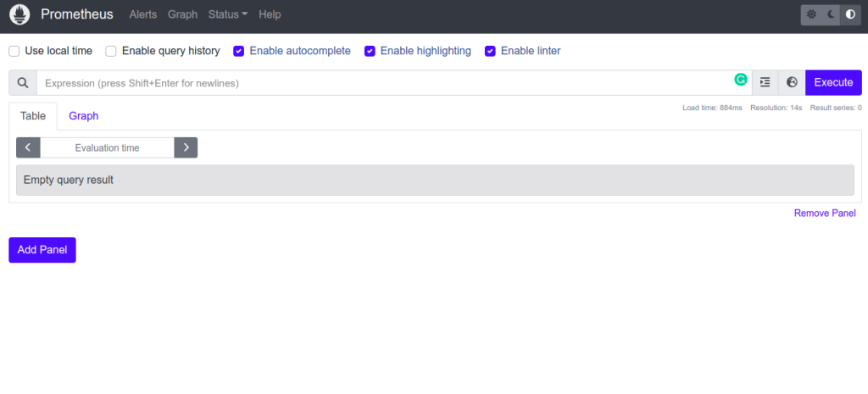Format expression with indent icon

coord(765,82)
